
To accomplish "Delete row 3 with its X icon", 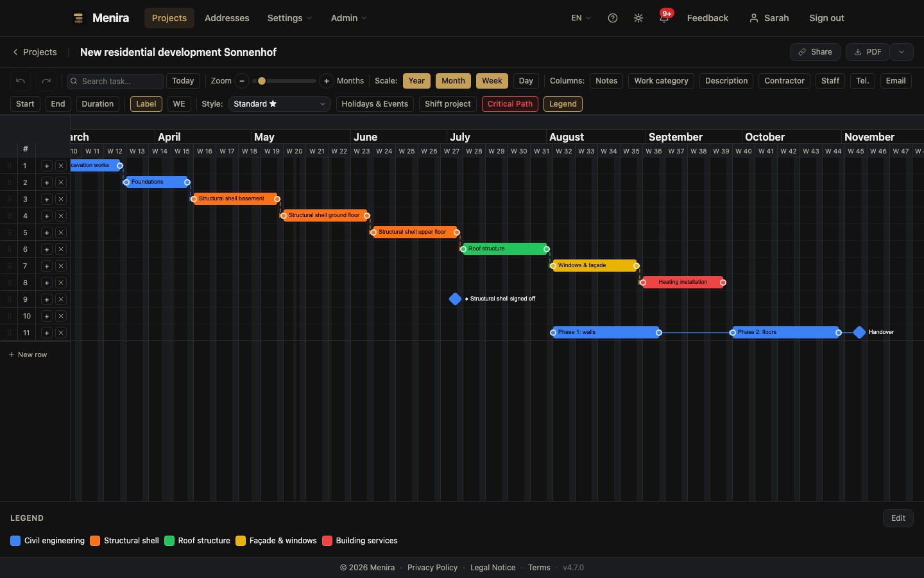I will pyautogui.click(x=61, y=199).
